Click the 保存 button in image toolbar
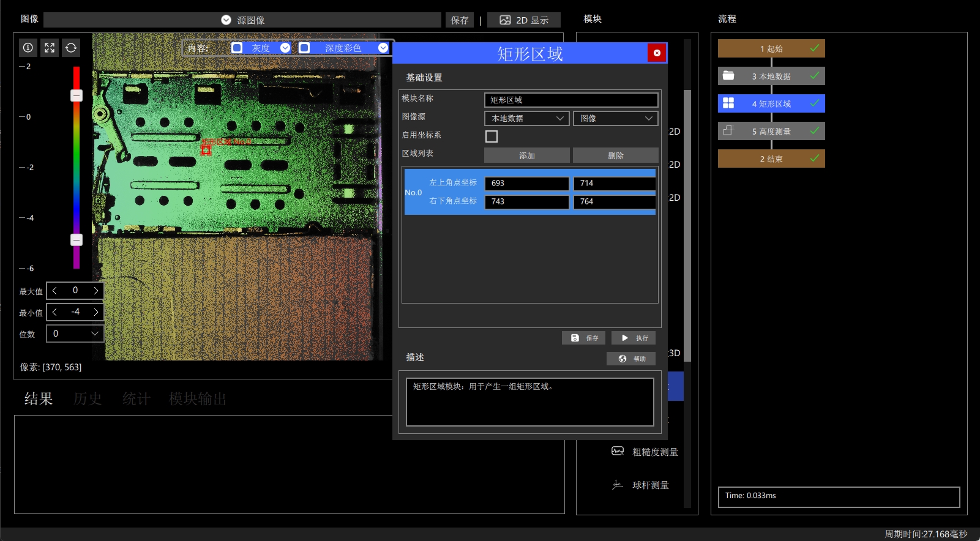This screenshot has width=980, height=541. point(460,20)
